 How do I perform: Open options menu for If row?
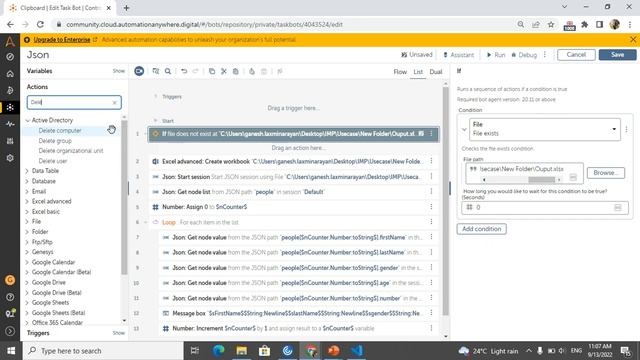pos(431,134)
